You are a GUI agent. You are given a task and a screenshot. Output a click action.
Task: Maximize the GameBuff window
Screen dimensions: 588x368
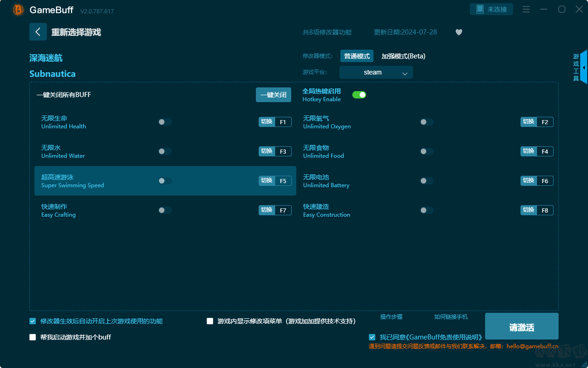562,10
